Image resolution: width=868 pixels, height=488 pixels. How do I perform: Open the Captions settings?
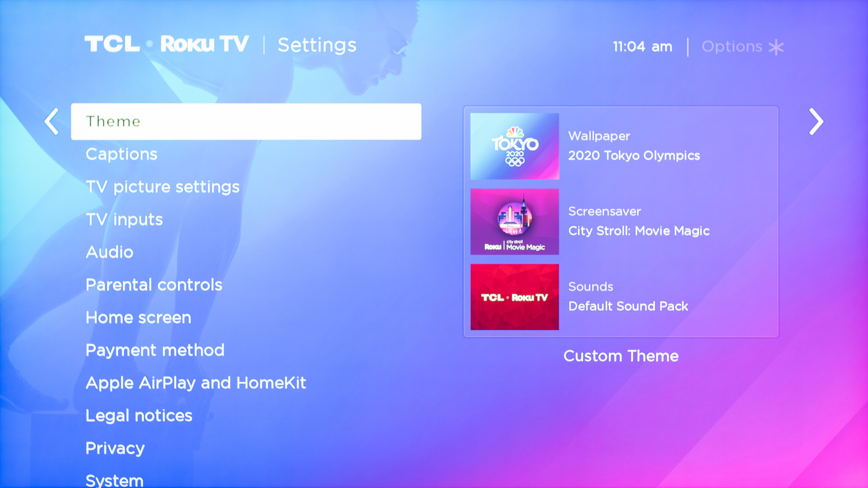[x=121, y=155]
